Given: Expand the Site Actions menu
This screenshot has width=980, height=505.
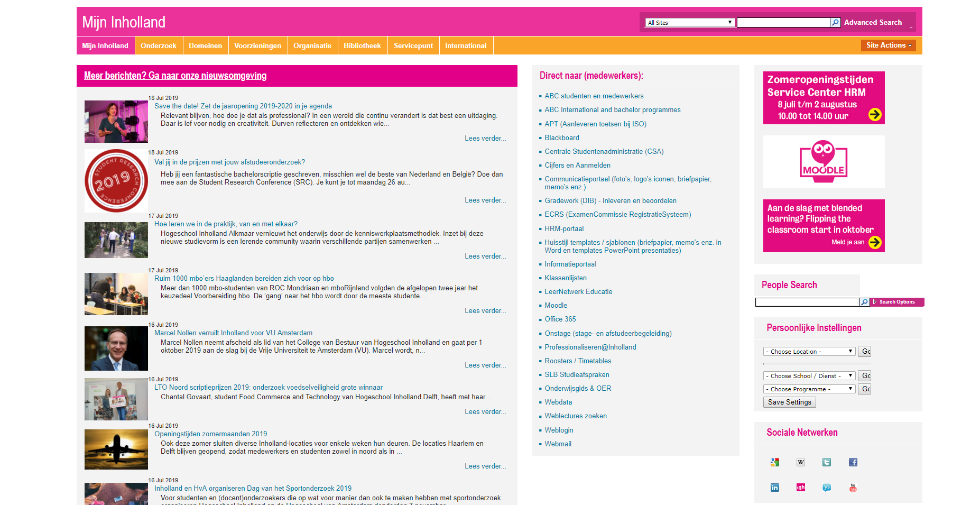Looking at the screenshot, I should [x=889, y=45].
